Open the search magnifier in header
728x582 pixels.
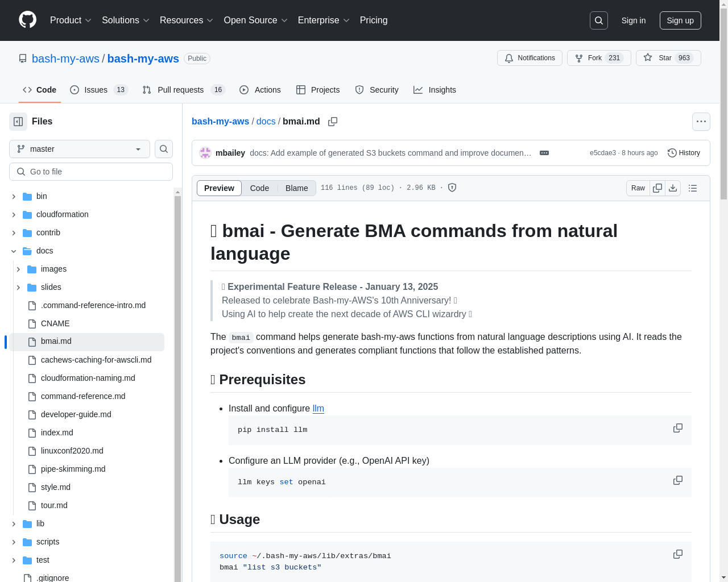[599, 20]
